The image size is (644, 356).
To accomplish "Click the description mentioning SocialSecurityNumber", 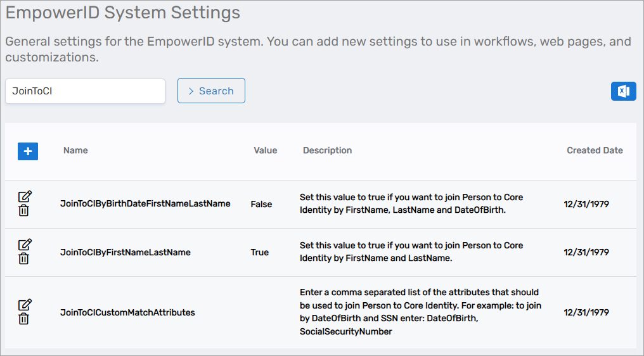I will [418, 312].
